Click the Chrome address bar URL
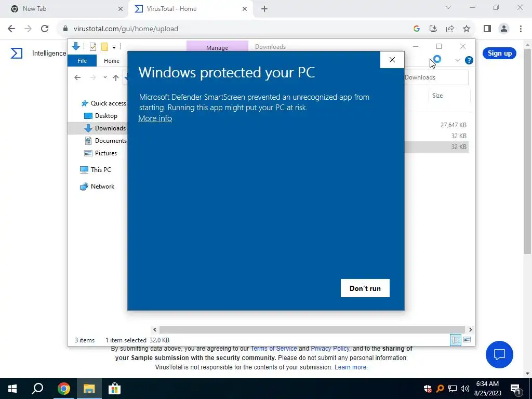532x399 pixels. coord(126,29)
